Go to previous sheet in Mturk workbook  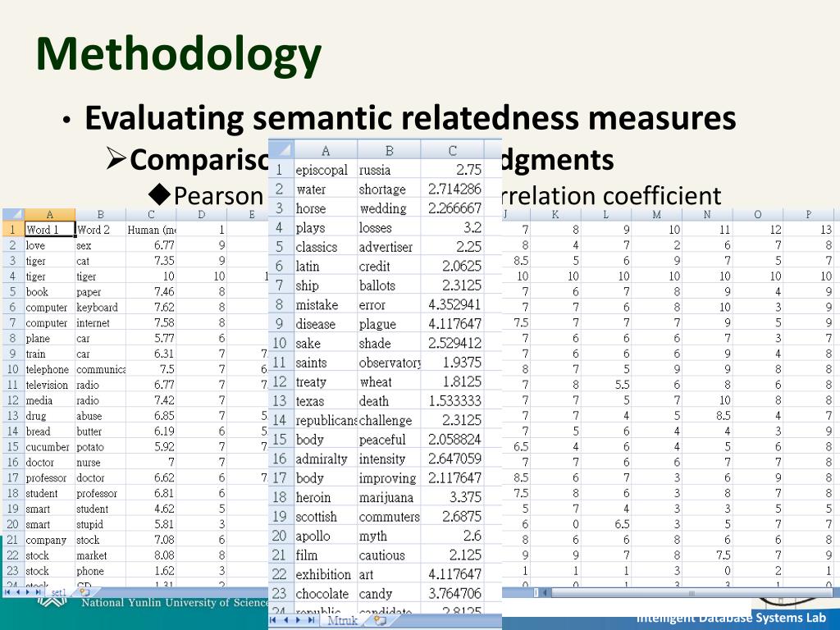pyautogui.click(x=286, y=620)
